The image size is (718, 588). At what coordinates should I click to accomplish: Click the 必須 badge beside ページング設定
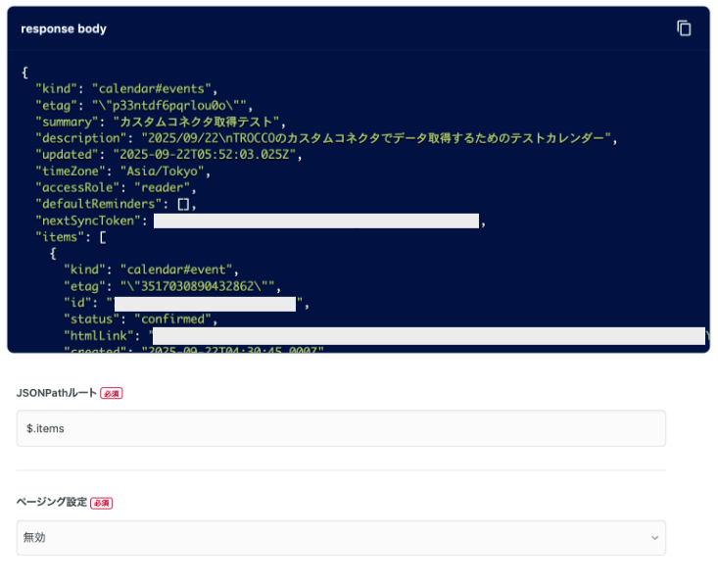(x=102, y=503)
